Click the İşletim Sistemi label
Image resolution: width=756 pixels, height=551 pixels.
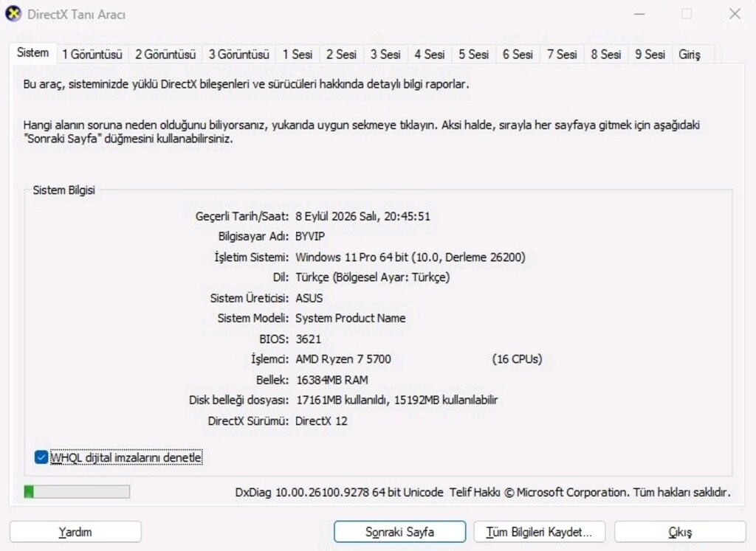point(252,257)
